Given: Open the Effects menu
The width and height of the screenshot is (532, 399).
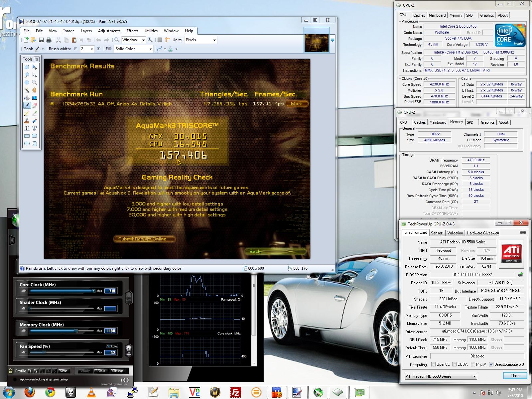Looking at the screenshot, I should tap(132, 31).
